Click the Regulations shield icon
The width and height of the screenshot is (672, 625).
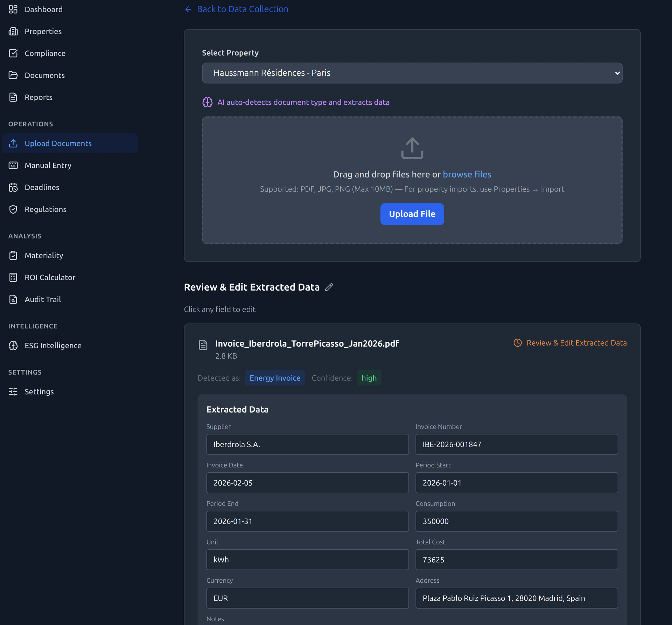13,209
